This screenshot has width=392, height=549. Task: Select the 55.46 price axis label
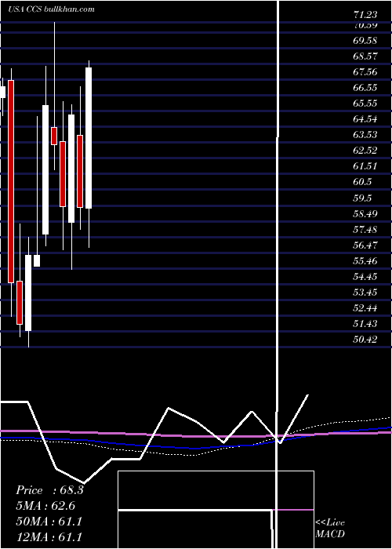pyautogui.click(x=365, y=261)
